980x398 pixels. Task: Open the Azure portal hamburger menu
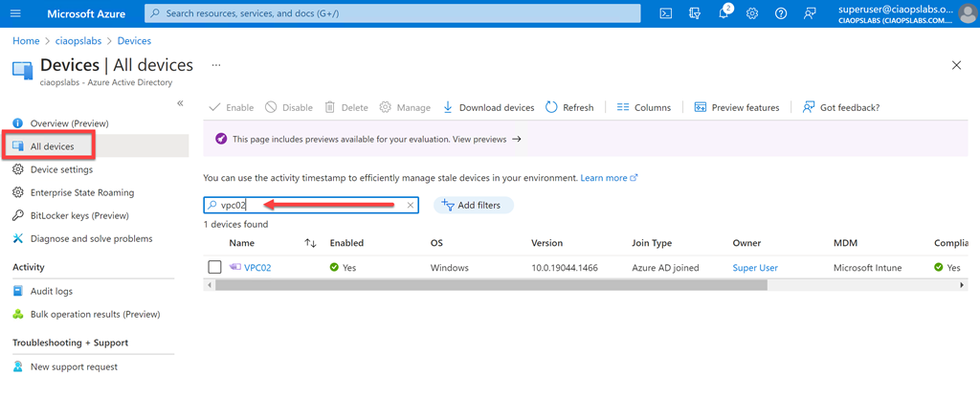(x=14, y=13)
